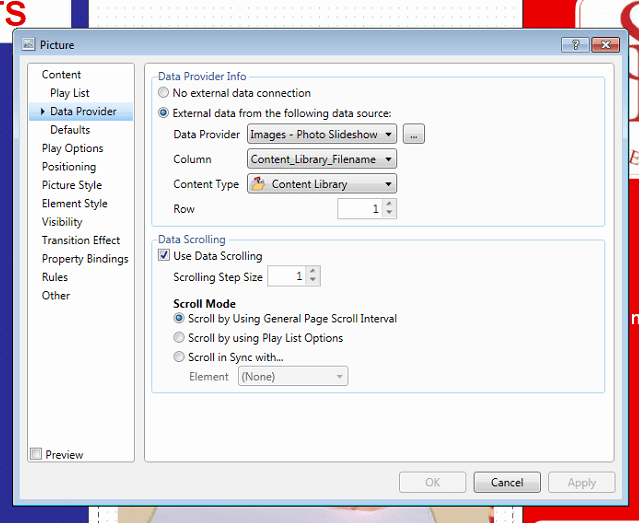Choose Scroll by using Play List Options
The height and width of the screenshot is (523, 639).
pyautogui.click(x=179, y=338)
